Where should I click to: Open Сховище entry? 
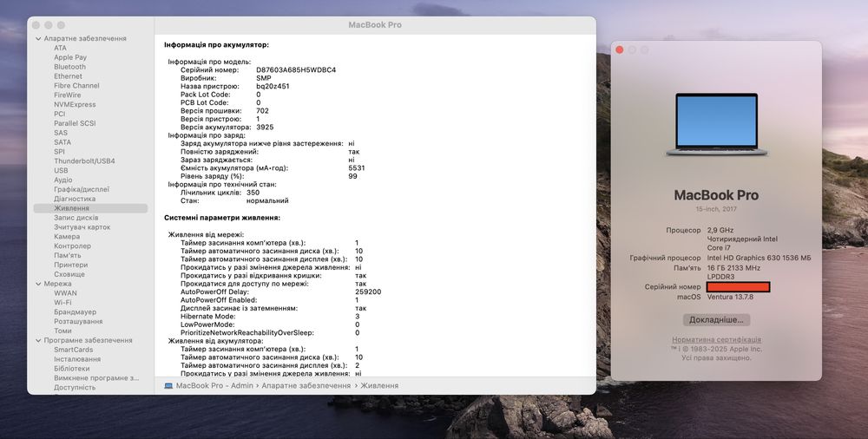tap(69, 274)
